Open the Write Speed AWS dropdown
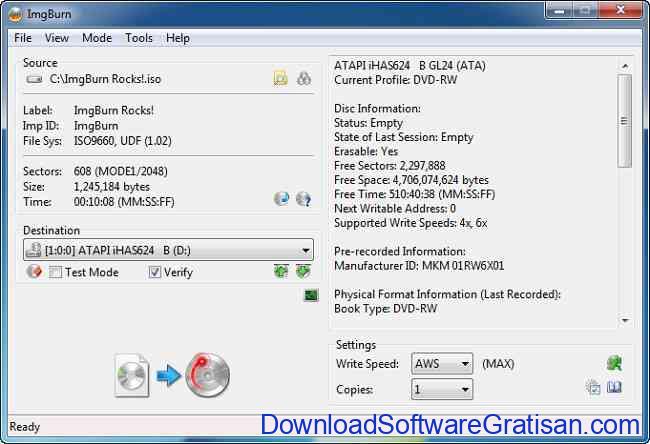 click(x=442, y=364)
